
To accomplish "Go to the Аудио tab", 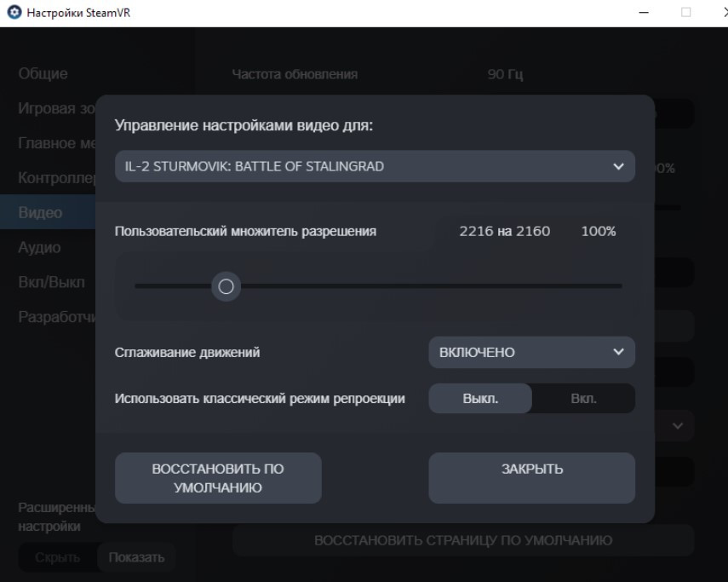I will click(41, 247).
